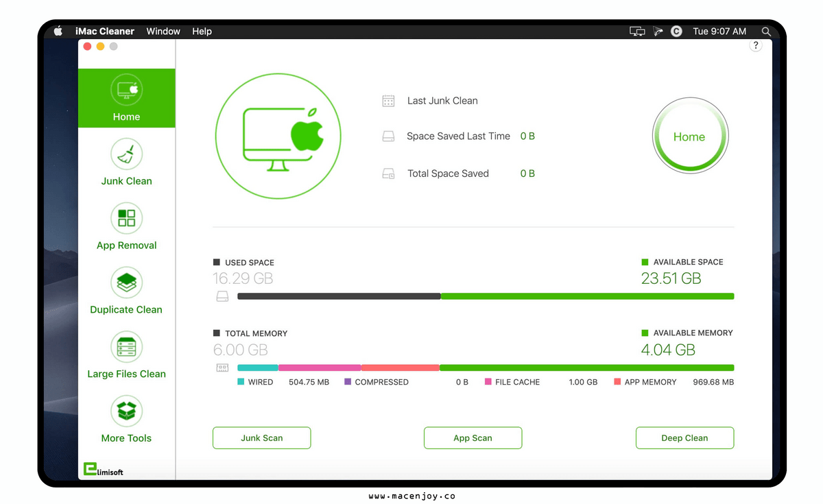Image resolution: width=823 pixels, height=504 pixels.
Task: Click the clock showing Tue 9:07 AM
Action: coord(719,32)
